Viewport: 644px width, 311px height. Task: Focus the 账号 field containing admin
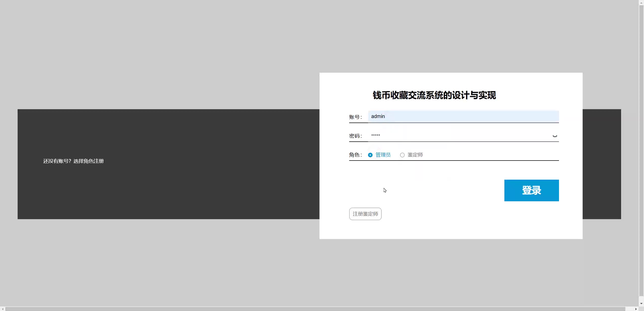coord(463,116)
